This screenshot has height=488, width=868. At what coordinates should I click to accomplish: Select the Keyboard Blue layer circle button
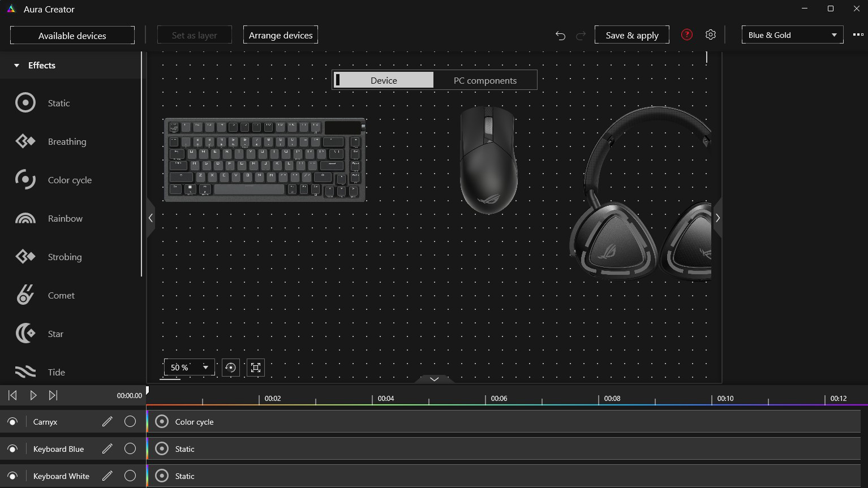coord(130,448)
